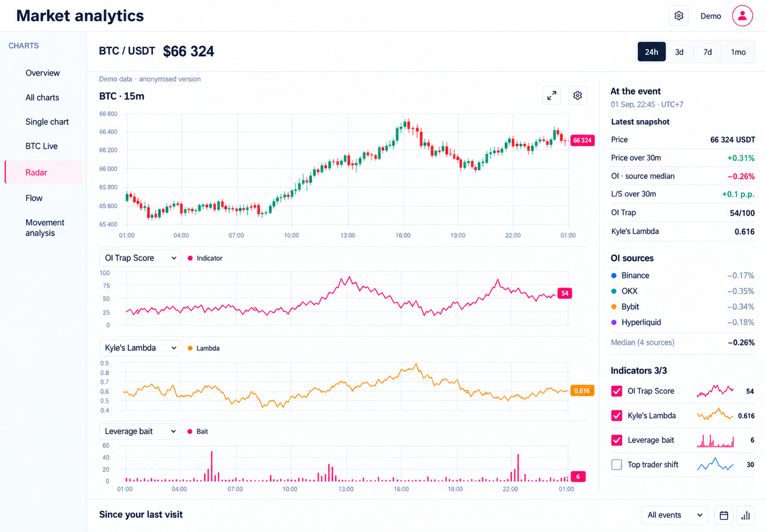Select the 24h time range
Viewport: 766px width, 532px height.
[x=652, y=52]
